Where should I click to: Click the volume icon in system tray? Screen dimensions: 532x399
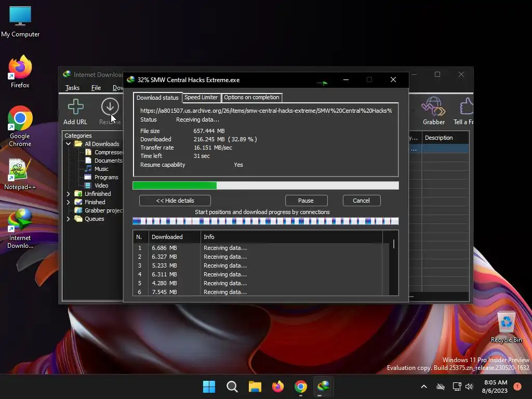469,387
